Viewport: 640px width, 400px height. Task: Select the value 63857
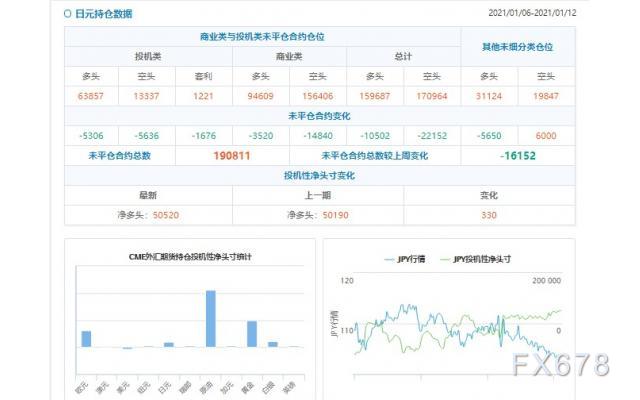tap(91, 96)
